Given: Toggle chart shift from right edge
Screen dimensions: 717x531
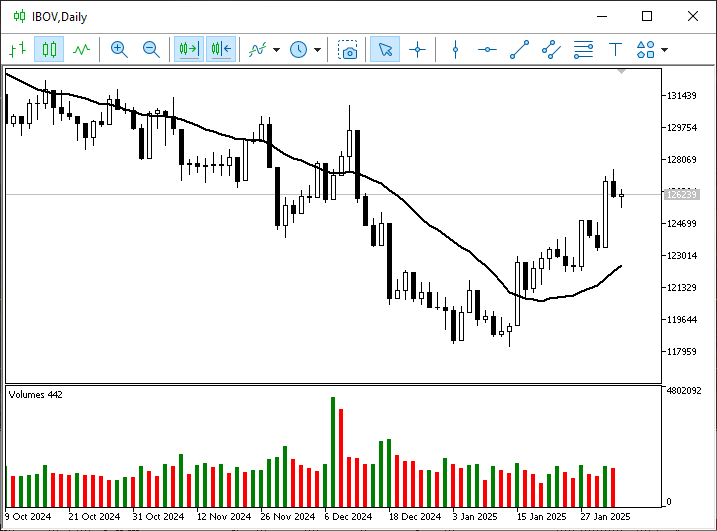Looking at the screenshot, I should [x=221, y=49].
